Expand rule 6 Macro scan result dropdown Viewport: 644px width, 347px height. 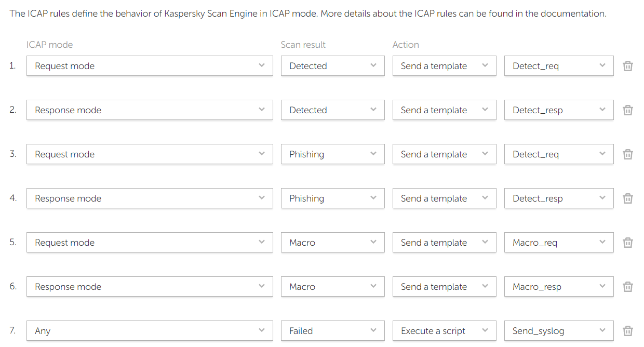[332, 287]
